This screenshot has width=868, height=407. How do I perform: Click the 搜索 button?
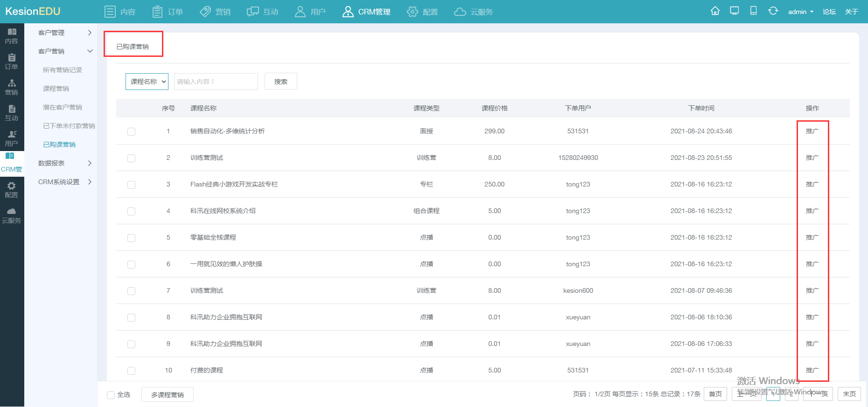click(x=281, y=82)
